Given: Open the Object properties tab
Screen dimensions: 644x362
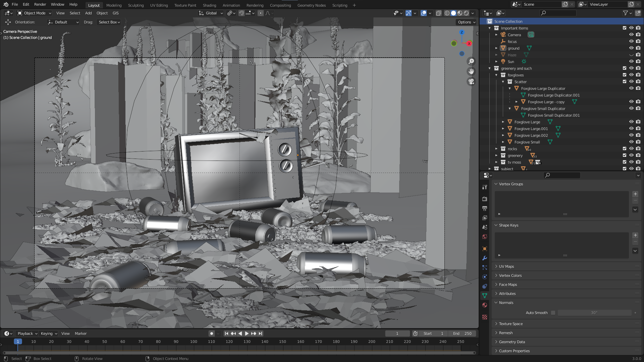Looking at the screenshot, I should click(485, 249).
